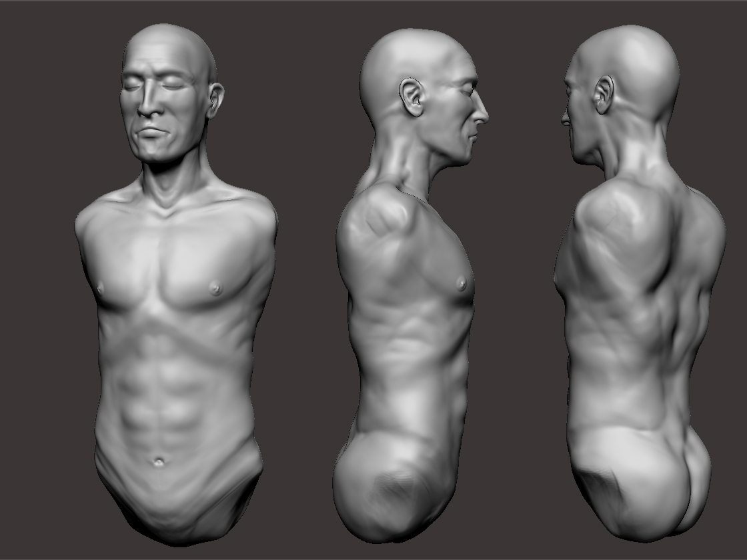The height and width of the screenshot is (560, 747).
Task: Click the visible ear on the front-view head
Action: click(x=215, y=101)
